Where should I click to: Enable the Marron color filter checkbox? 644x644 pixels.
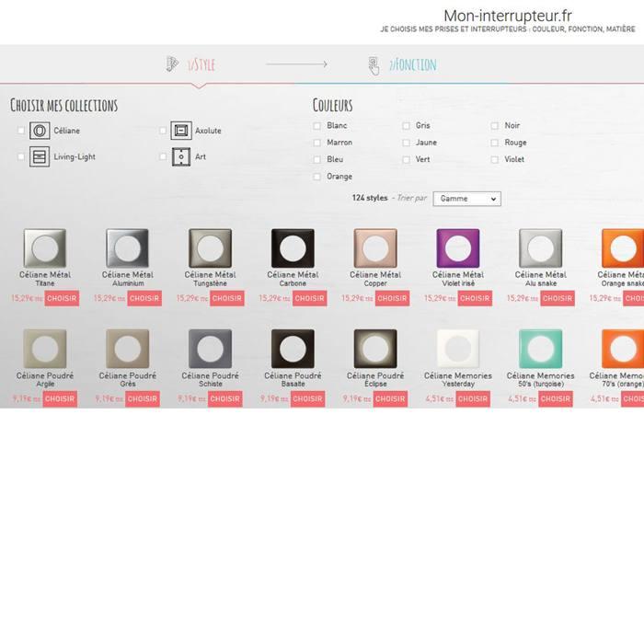click(x=316, y=143)
